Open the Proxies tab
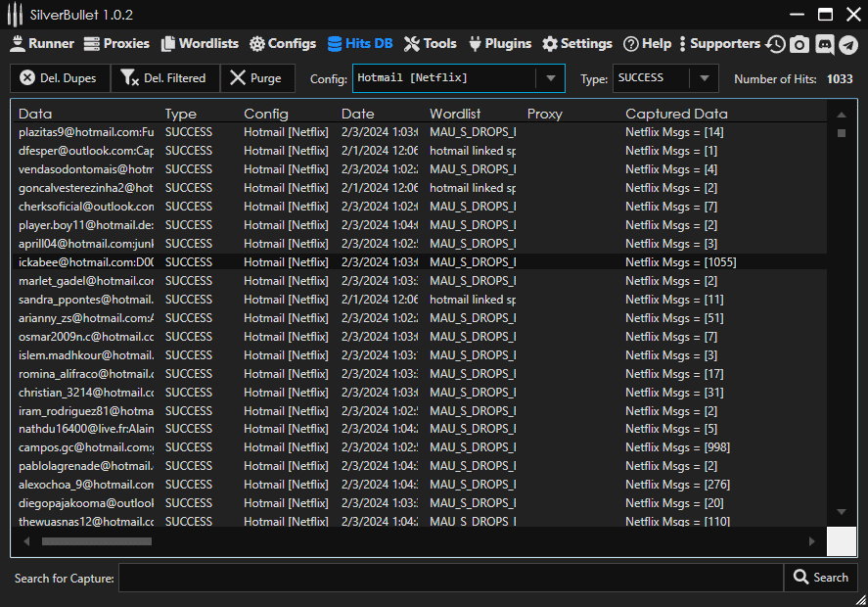The width and height of the screenshot is (868, 607). (116, 44)
